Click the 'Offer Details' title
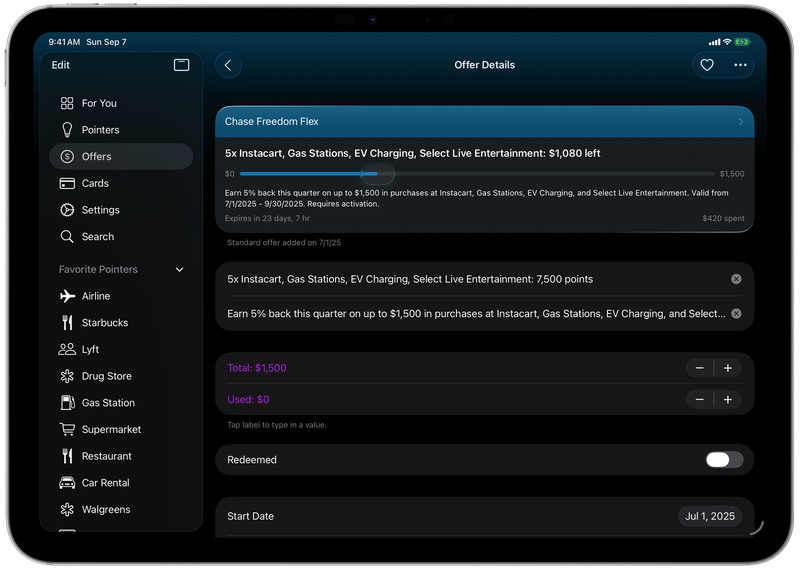This screenshot has height=570, width=800. [x=484, y=65]
